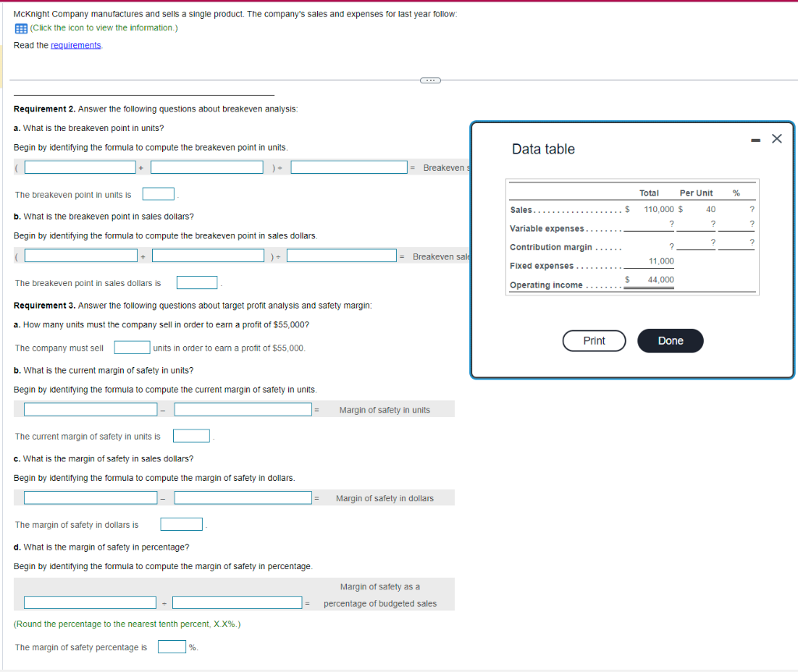Click the 'Total' column header
The image size is (798, 672).
tap(649, 193)
